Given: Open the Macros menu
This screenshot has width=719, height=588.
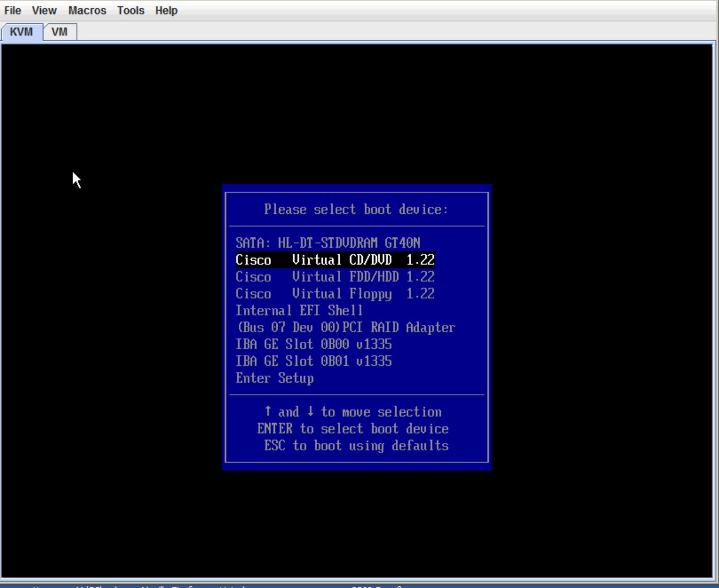Looking at the screenshot, I should pyautogui.click(x=87, y=11).
